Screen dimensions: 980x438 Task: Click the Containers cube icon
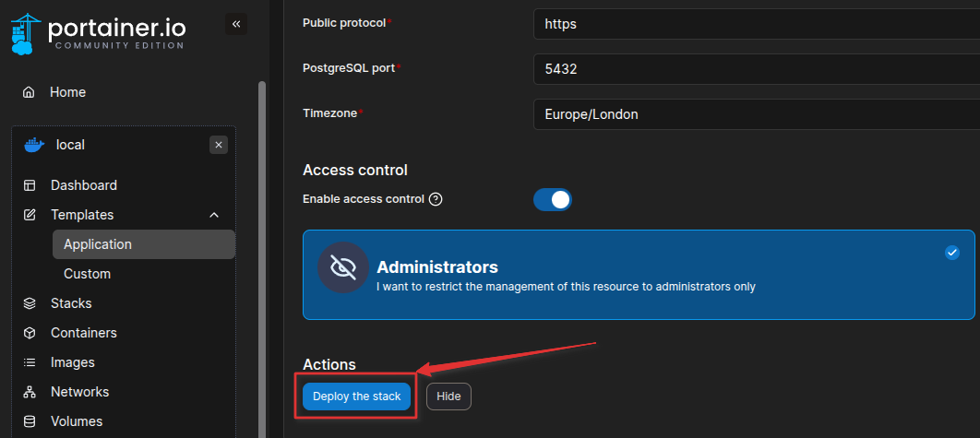click(x=30, y=333)
